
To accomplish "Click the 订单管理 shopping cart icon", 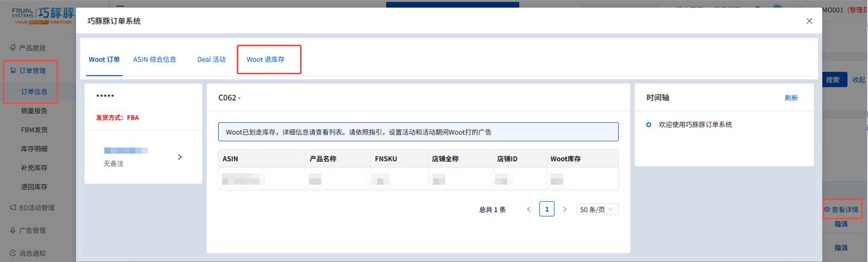I will point(13,71).
